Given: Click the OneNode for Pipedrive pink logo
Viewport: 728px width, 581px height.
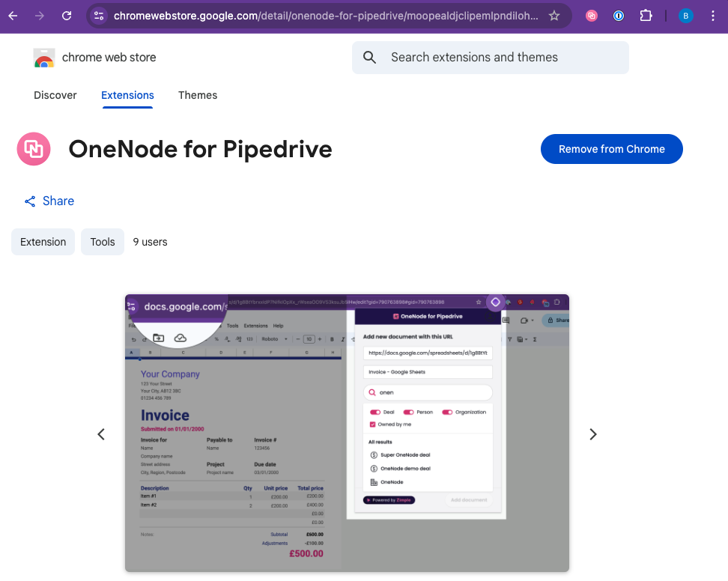Looking at the screenshot, I should pyautogui.click(x=34, y=149).
